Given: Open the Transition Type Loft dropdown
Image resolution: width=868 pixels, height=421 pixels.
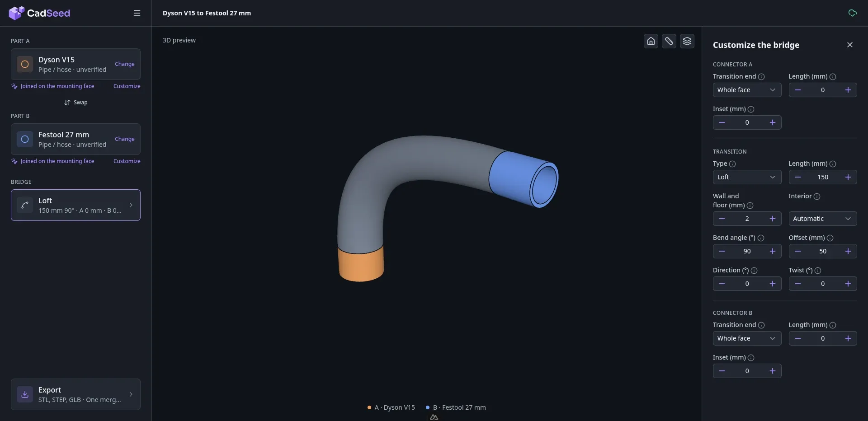Looking at the screenshot, I should [x=747, y=177].
